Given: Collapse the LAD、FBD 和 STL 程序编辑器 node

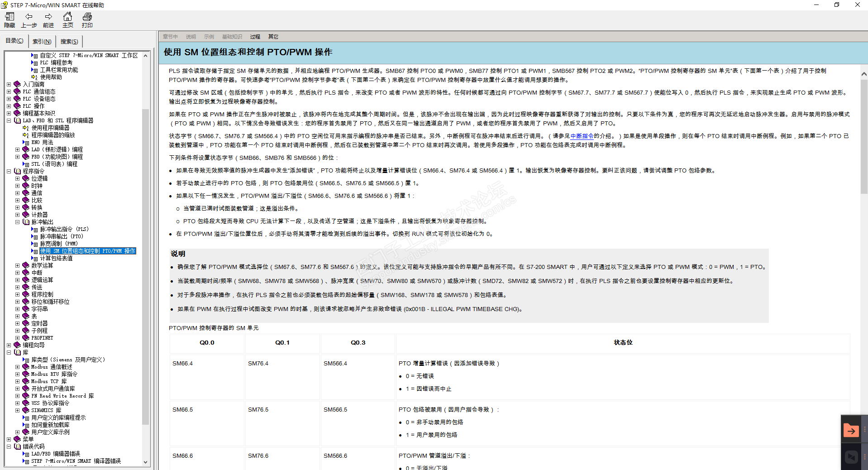Looking at the screenshot, I should click(9, 120).
